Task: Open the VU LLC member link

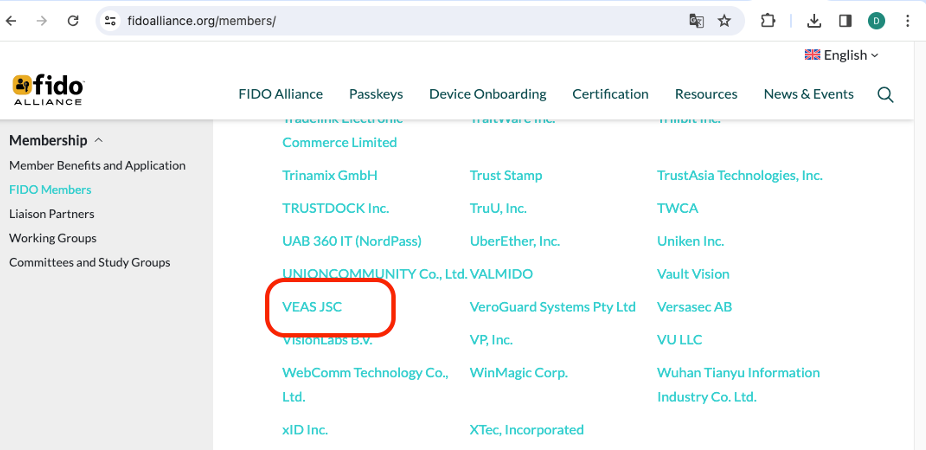Action: (679, 340)
